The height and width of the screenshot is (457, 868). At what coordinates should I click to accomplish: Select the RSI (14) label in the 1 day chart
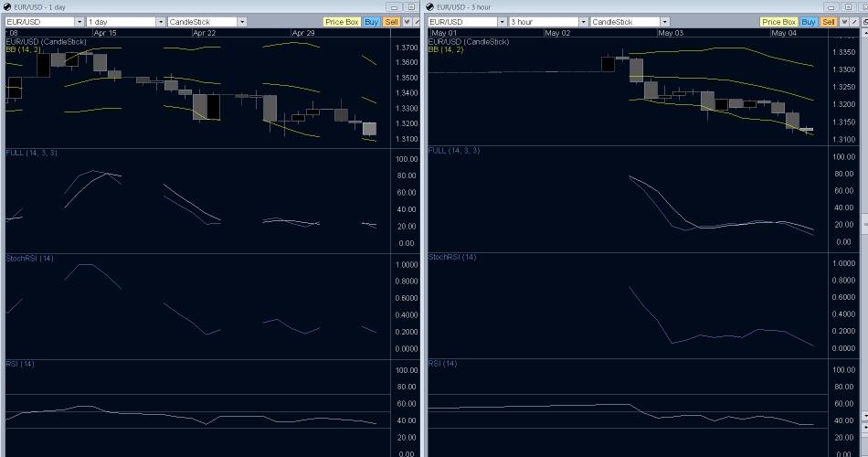point(20,364)
